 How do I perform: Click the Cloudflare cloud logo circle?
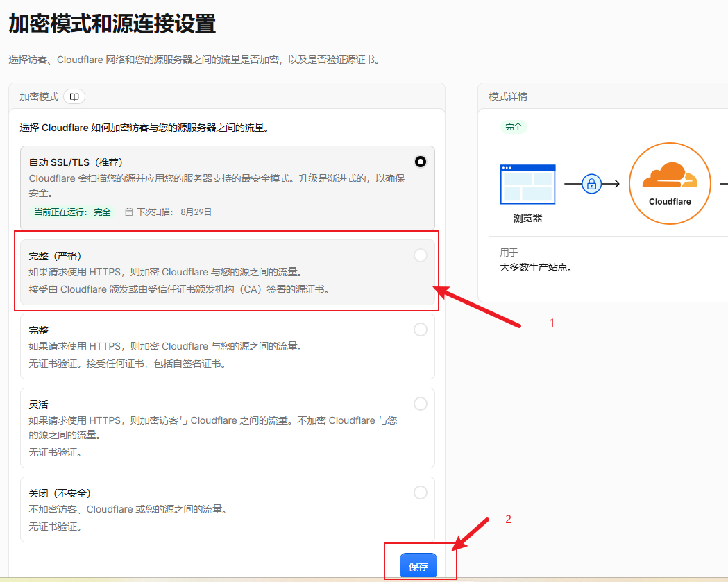670,183
